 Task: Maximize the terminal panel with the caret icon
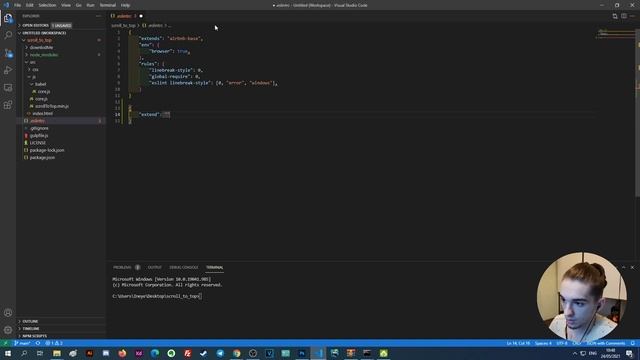[623, 267]
